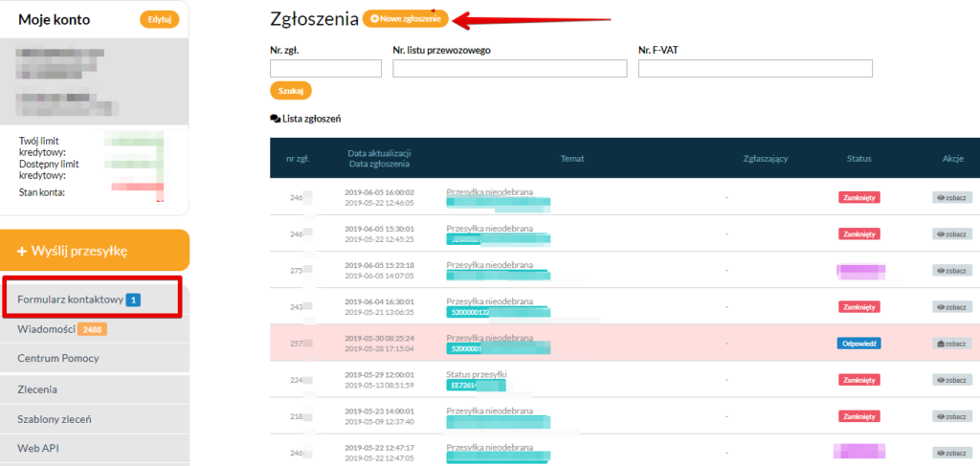Click the Wyślij przesyłkę button
This screenshot has width=980, height=466.
95,251
